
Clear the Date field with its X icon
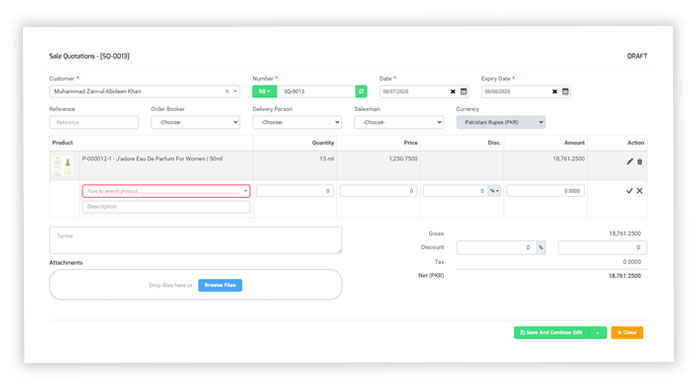click(x=452, y=91)
